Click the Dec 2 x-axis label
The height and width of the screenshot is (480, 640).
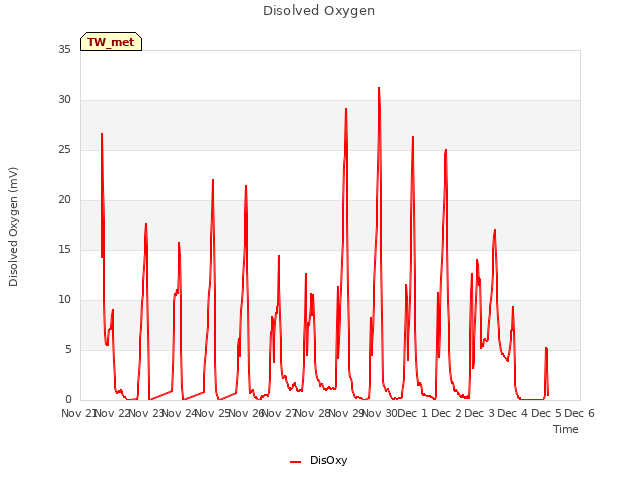click(x=446, y=413)
